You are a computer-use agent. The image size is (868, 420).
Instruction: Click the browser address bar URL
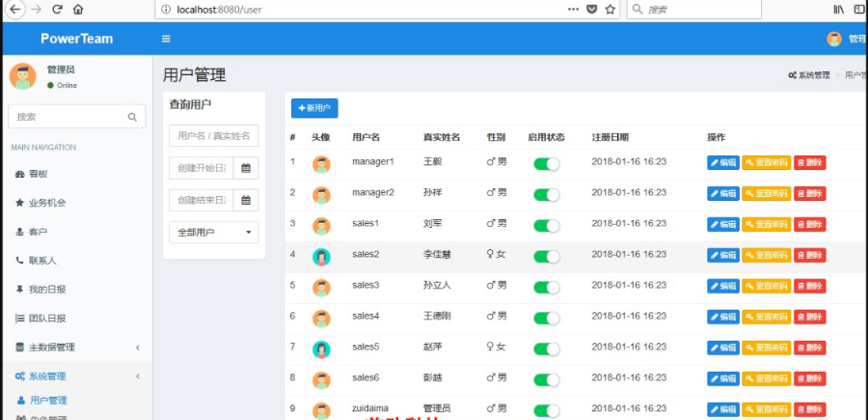pyautogui.click(x=220, y=10)
